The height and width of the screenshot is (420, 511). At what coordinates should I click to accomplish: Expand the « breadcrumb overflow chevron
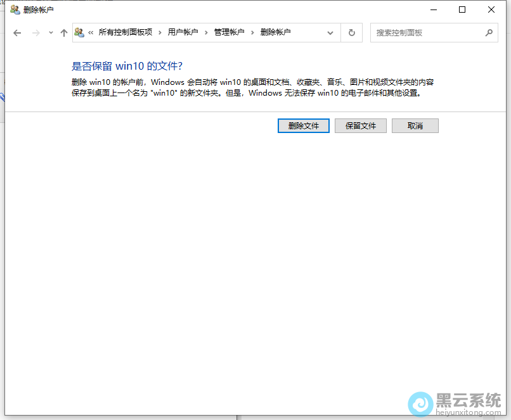(91, 32)
